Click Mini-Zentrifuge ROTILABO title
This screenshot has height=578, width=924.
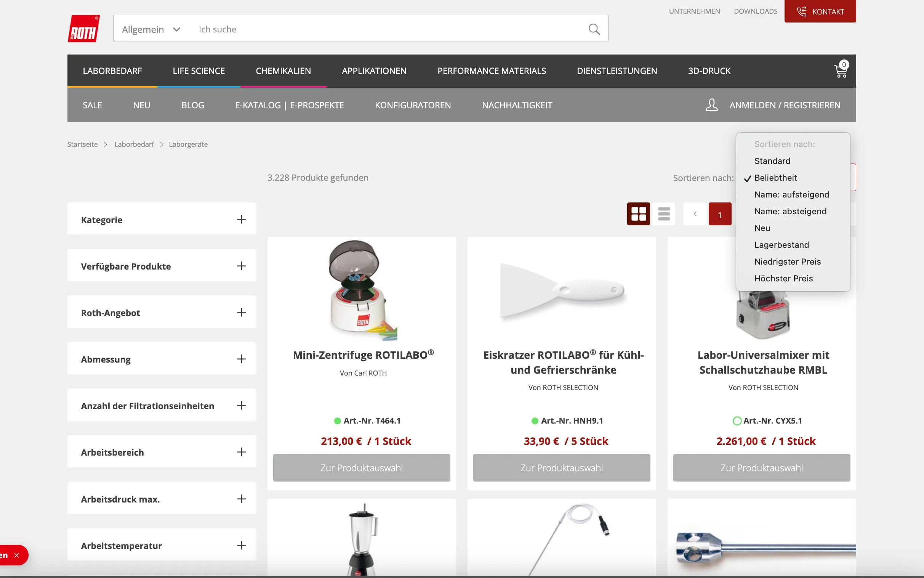pyautogui.click(x=363, y=355)
